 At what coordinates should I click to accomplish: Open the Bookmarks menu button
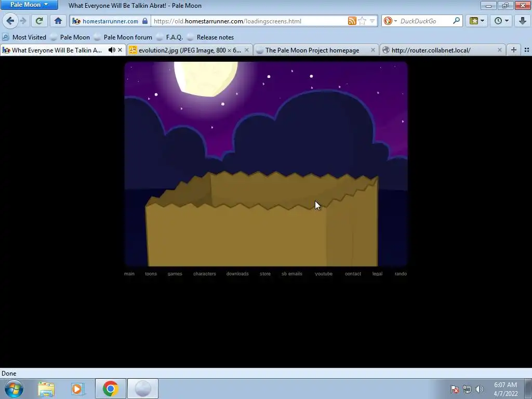click(477, 21)
